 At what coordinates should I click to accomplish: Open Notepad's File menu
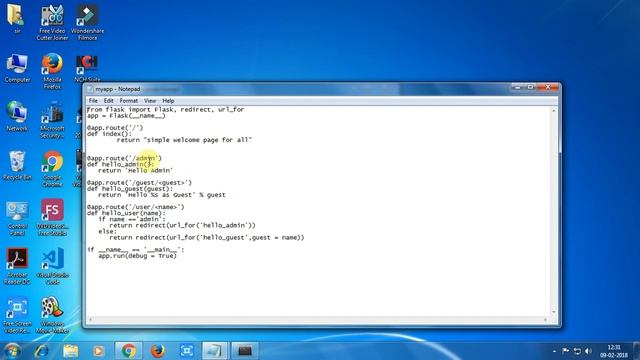[x=93, y=101]
